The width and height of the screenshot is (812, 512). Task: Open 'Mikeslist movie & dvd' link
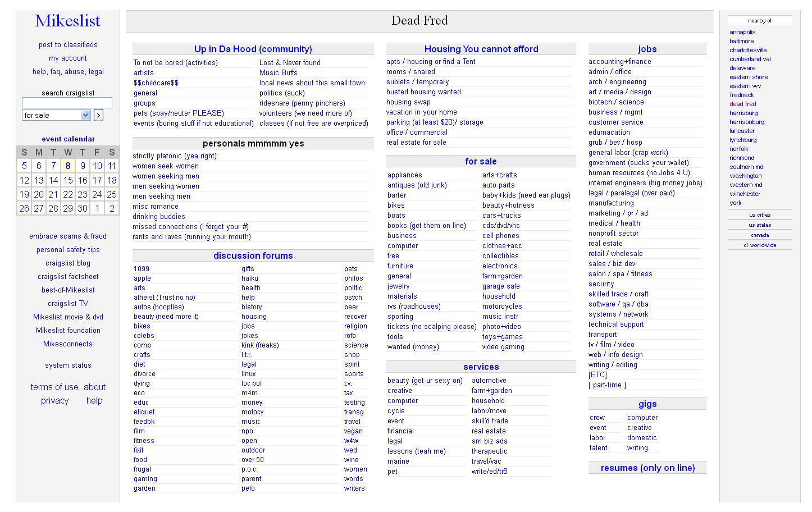pyautogui.click(x=68, y=317)
